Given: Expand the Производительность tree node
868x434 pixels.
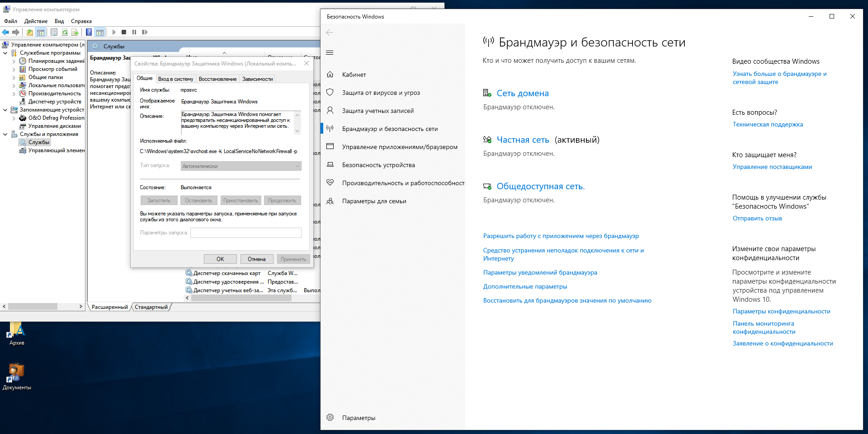Looking at the screenshot, I should click(x=14, y=93).
